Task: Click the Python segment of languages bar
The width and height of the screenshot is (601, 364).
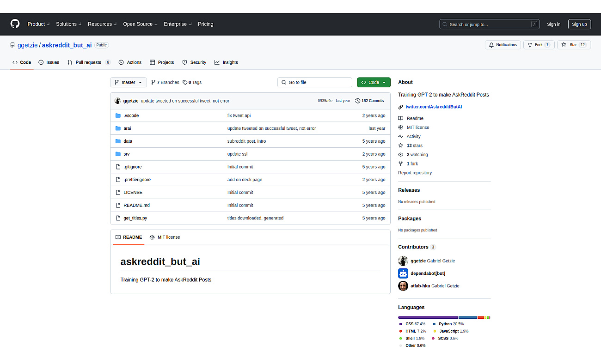Action: tap(468, 317)
